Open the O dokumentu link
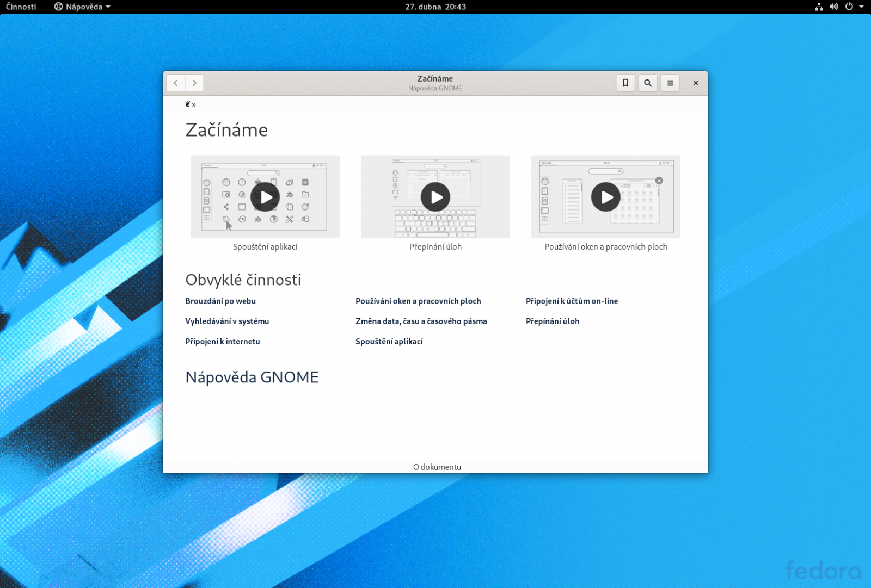Screen dimensions: 871x588 click(x=437, y=467)
